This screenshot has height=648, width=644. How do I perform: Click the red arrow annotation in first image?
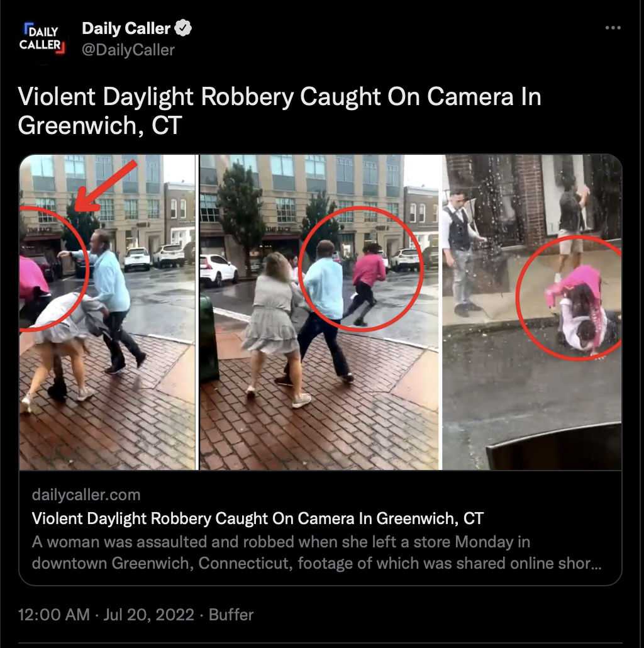click(106, 185)
